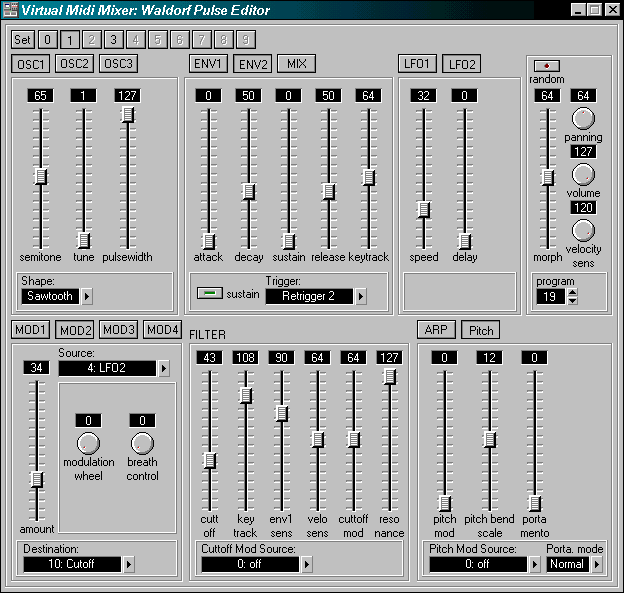The height and width of the screenshot is (593, 624).
Task: Click the ENV decay slider handle
Action: (249, 191)
